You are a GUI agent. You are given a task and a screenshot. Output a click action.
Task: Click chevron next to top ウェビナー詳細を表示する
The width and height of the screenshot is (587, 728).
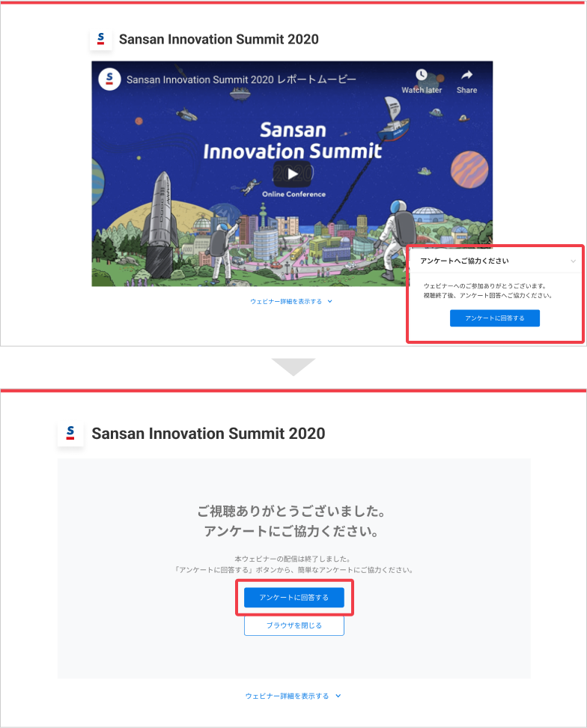(330, 301)
